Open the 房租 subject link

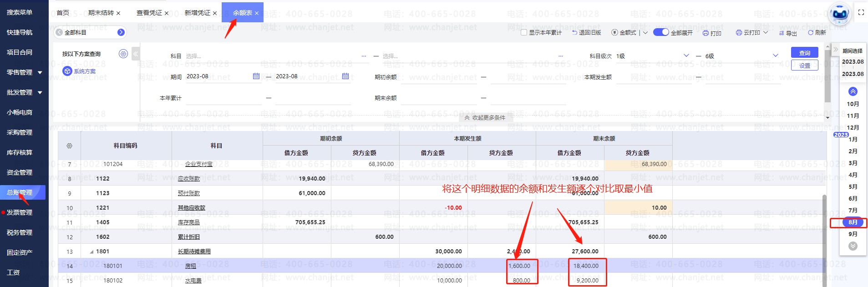click(x=191, y=266)
